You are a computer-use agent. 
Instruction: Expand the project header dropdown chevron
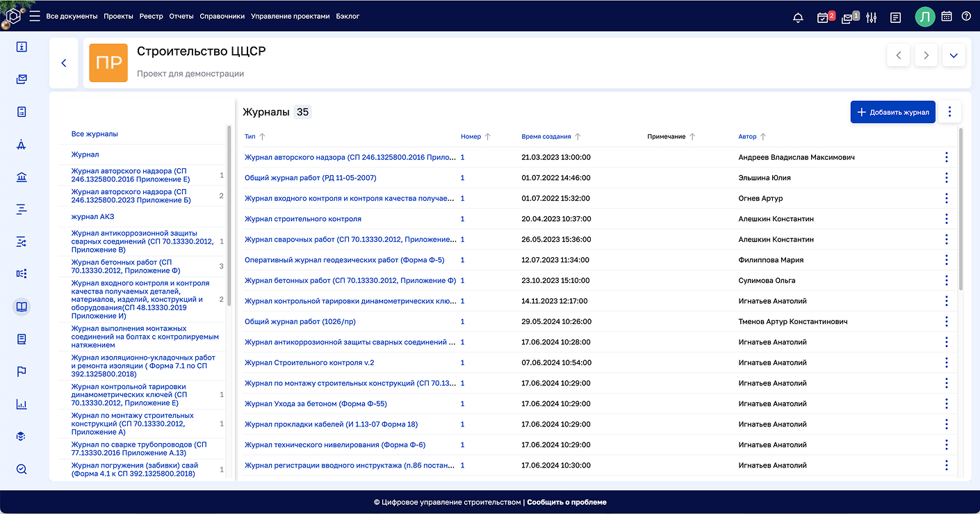click(954, 56)
